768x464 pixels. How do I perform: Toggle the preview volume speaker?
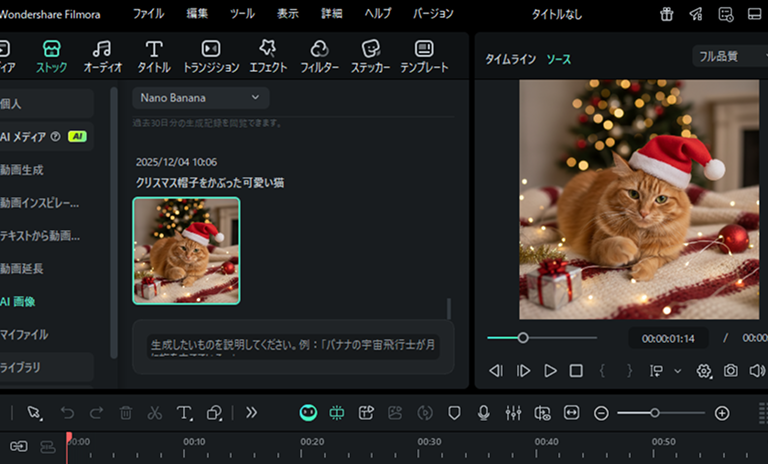click(757, 371)
